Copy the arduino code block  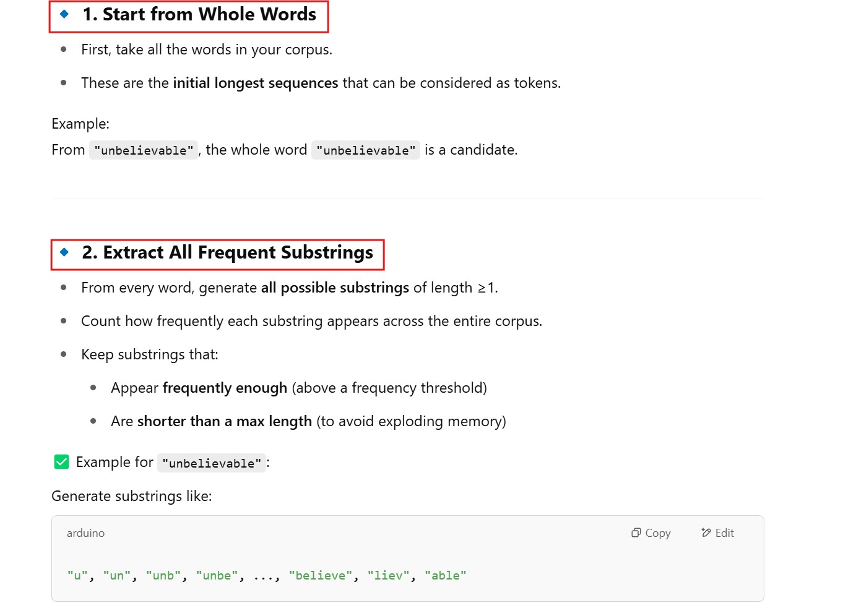click(651, 533)
